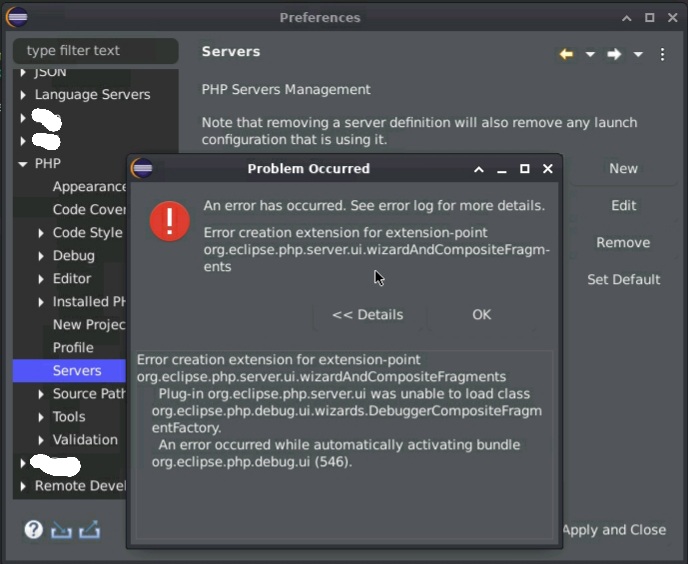
Task: Click the yellow back arrow icon
Action: 566,54
